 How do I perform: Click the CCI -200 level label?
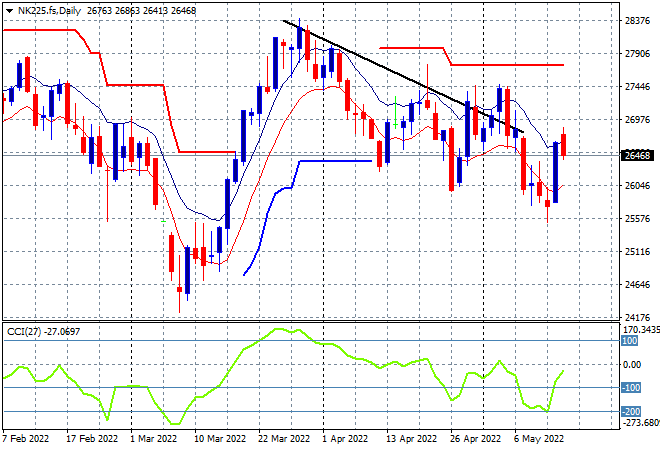coord(631,412)
